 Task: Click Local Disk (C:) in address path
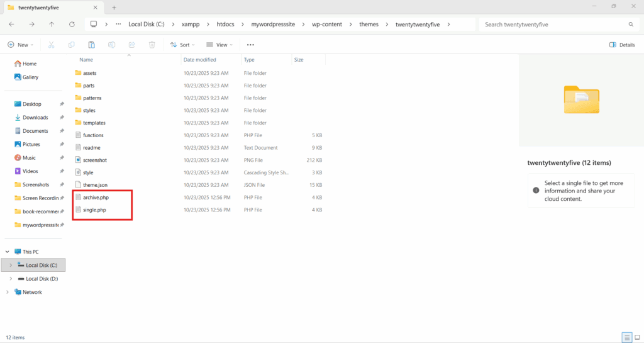click(146, 25)
